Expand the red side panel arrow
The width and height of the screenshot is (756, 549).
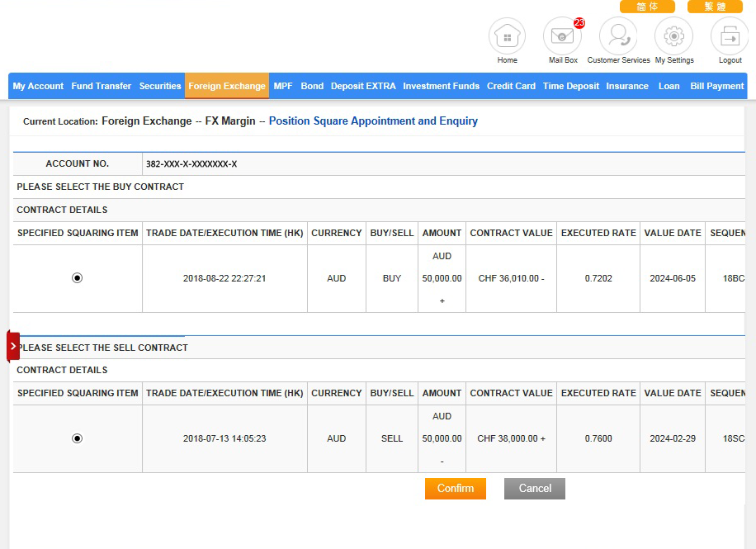13,347
